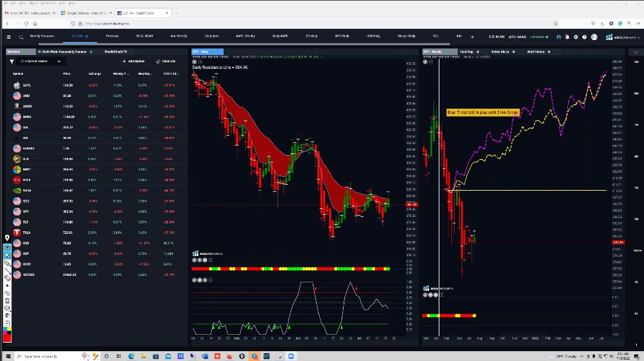
Task: Toggle the green status dot on Seasonality Scanner tab
Action: point(91,52)
